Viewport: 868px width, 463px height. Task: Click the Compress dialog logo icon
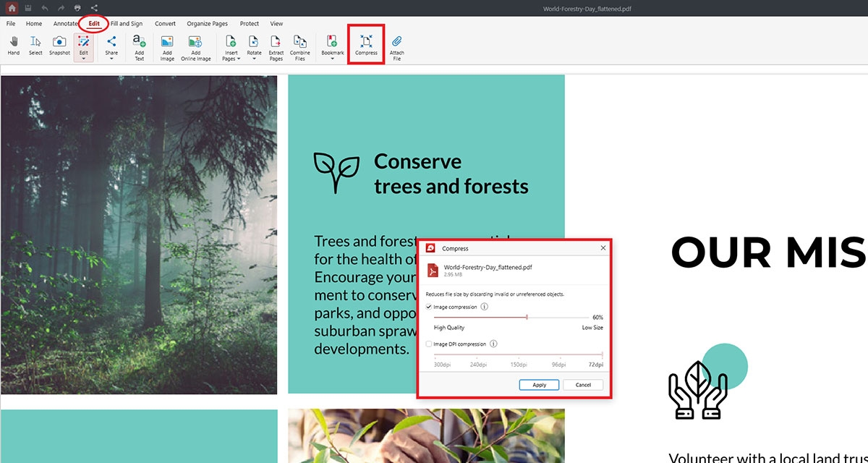coord(431,248)
